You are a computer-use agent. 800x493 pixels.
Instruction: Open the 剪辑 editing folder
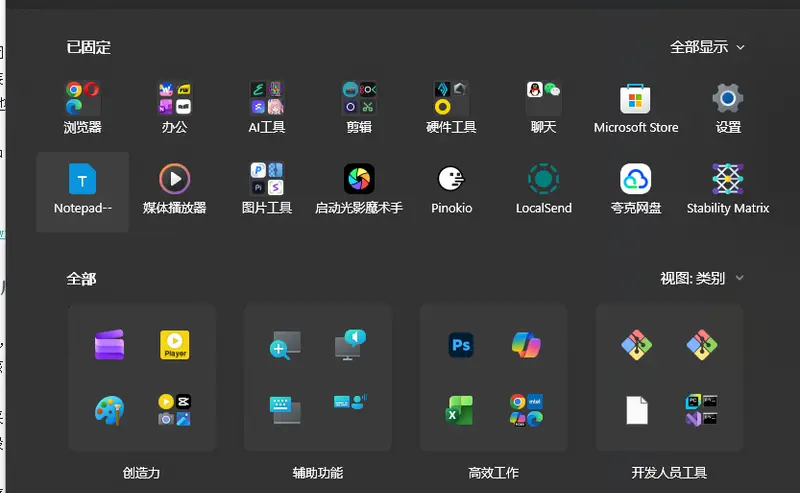(x=359, y=108)
